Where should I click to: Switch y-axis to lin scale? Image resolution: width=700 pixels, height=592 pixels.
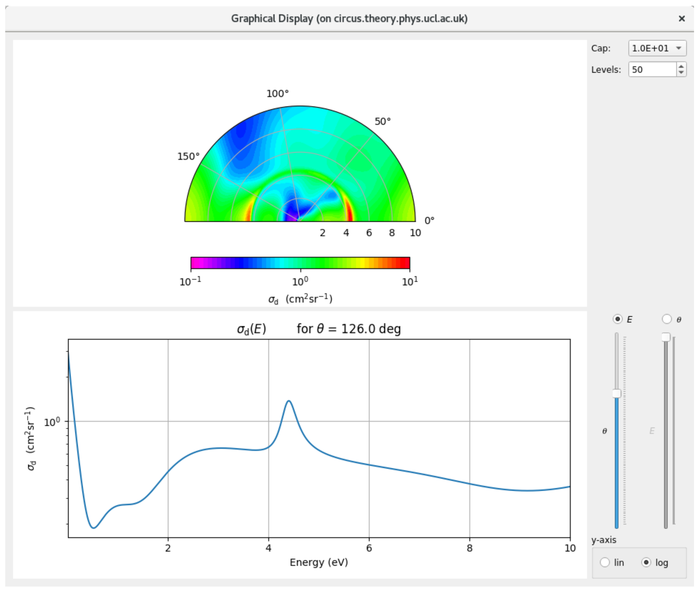click(x=604, y=562)
